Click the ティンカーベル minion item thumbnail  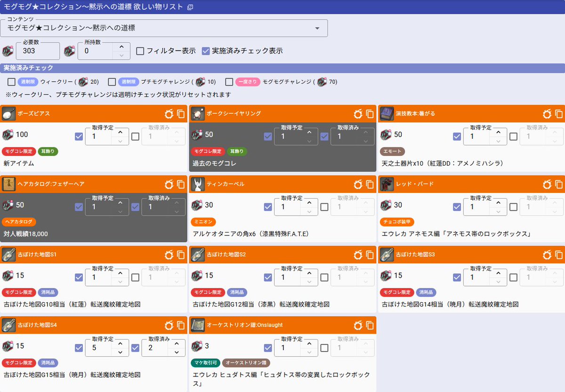tap(198, 184)
